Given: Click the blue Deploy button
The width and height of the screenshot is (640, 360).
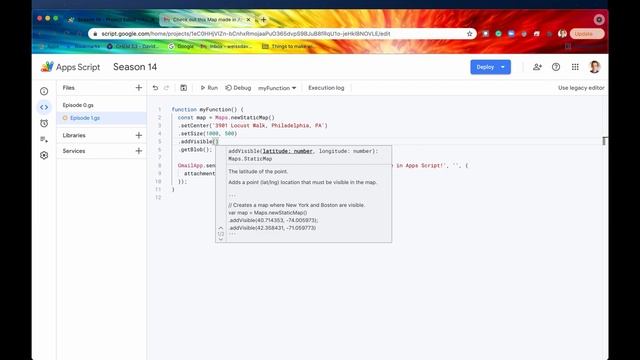Looking at the screenshot, I should pyautogui.click(x=490, y=67).
